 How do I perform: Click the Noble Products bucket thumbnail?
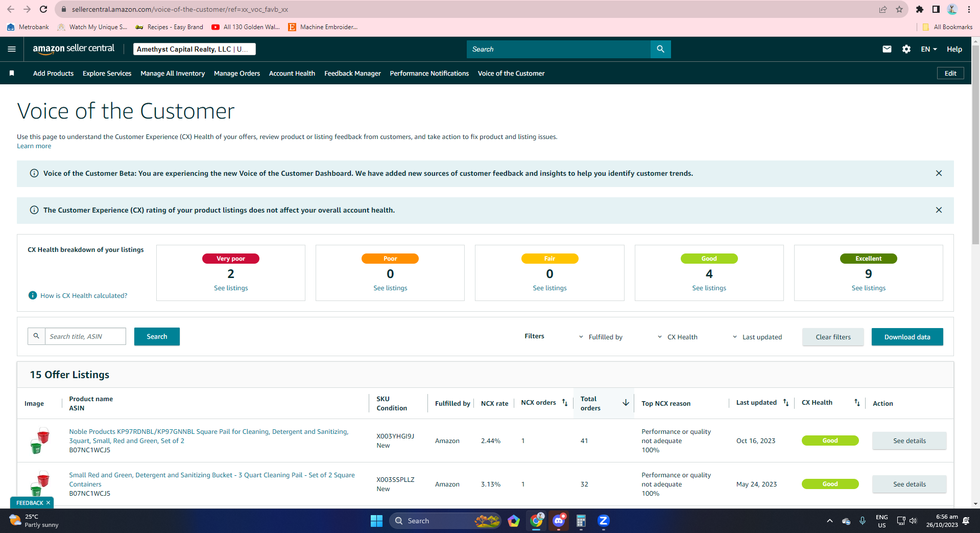click(40, 440)
